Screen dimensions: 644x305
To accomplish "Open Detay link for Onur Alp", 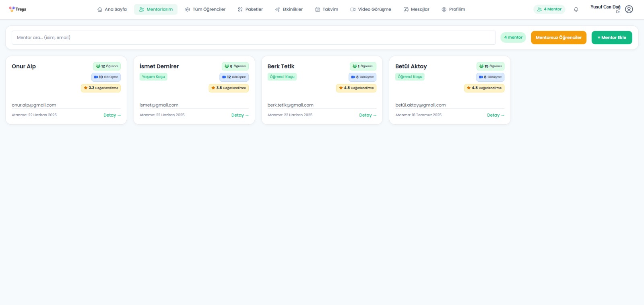I will tap(112, 115).
